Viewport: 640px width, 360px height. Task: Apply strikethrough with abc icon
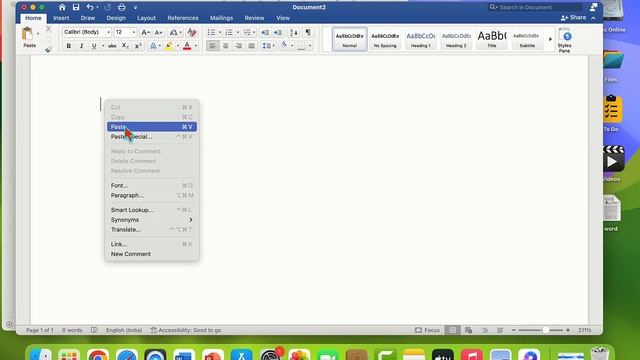click(112, 46)
